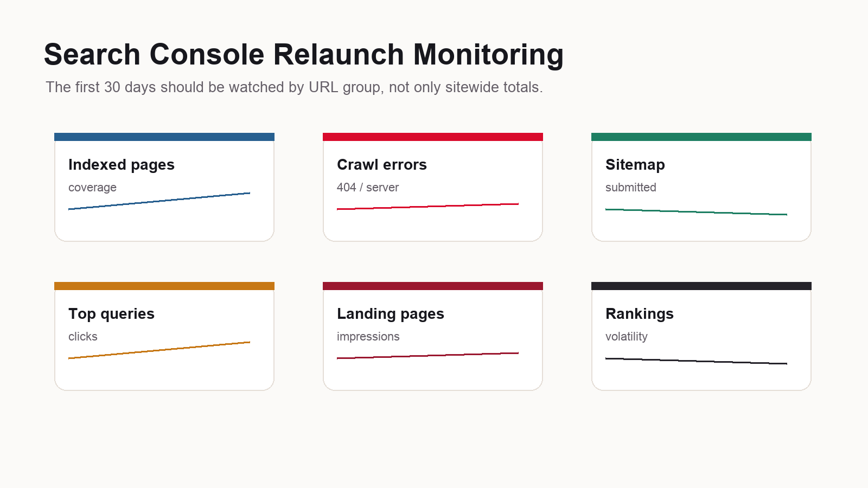Image resolution: width=868 pixels, height=488 pixels.
Task: Click the Sitemap card heading
Action: click(635, 165)
